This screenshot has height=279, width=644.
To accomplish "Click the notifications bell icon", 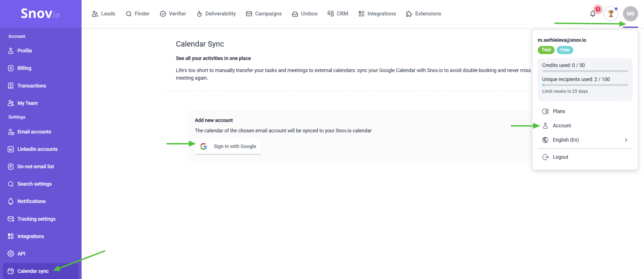I will (x=593, y=14).
